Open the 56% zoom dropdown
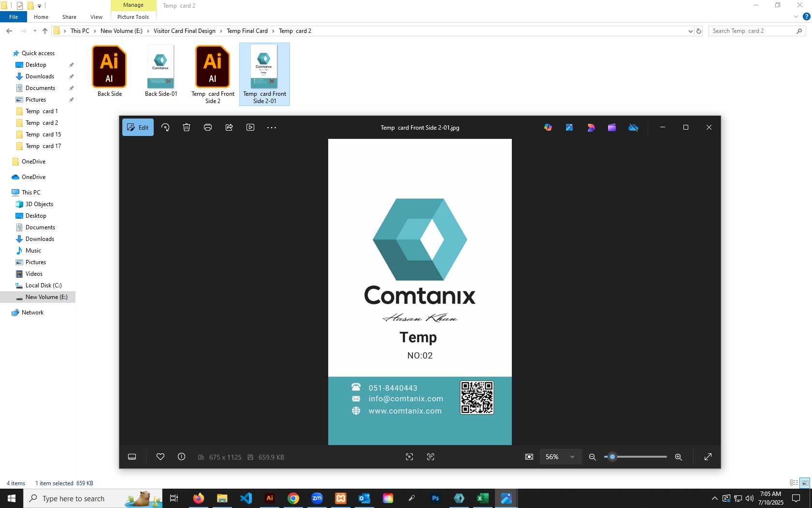This screenshot has height=508, width=812. click(560, 457)
